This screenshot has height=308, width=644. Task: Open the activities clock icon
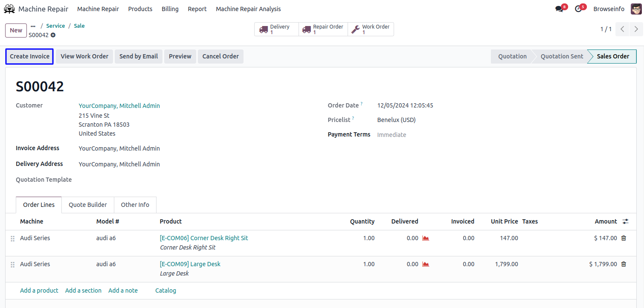(x=578, y=9)
